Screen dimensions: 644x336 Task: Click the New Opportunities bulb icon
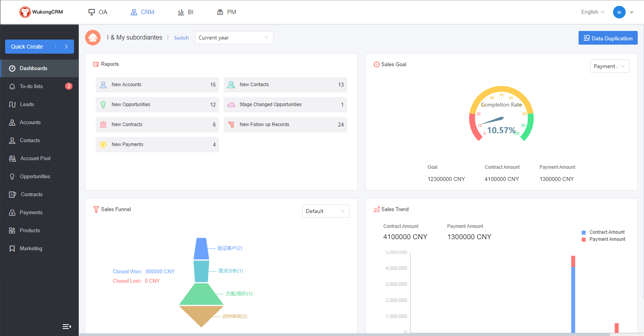point(103,105)
